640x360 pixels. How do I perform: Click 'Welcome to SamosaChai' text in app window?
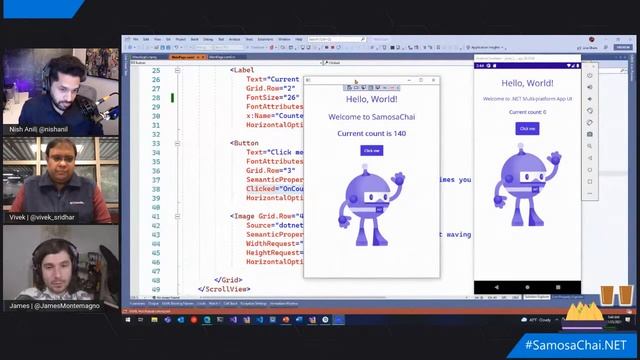tap(371, 117)
